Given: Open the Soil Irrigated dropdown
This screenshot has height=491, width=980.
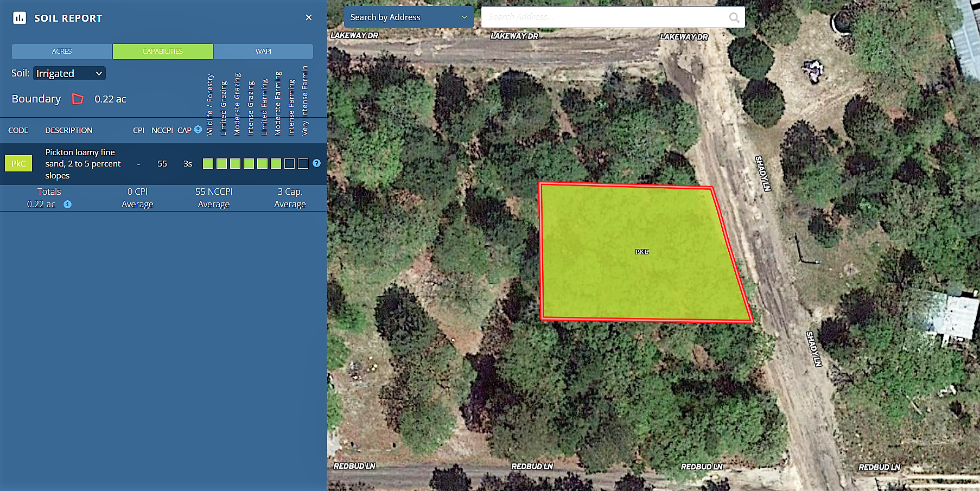Looking at the screenshot, I should 69,73.
